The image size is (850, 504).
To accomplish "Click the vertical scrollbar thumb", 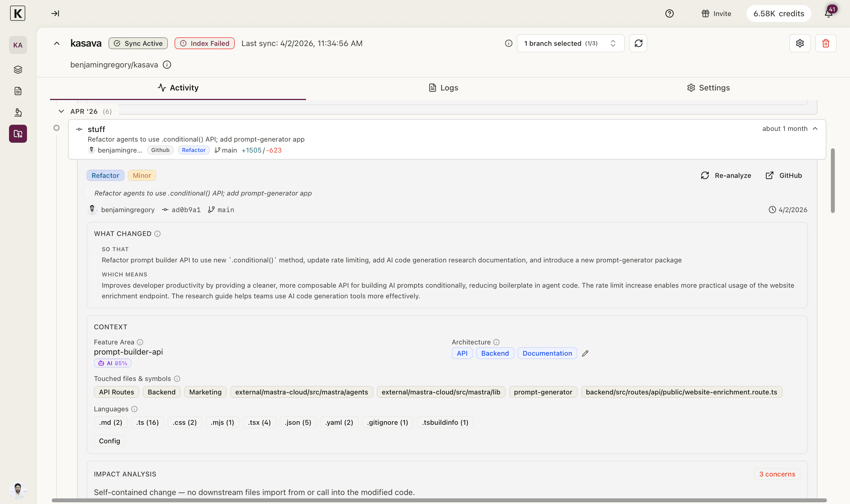I will (833, 181).
